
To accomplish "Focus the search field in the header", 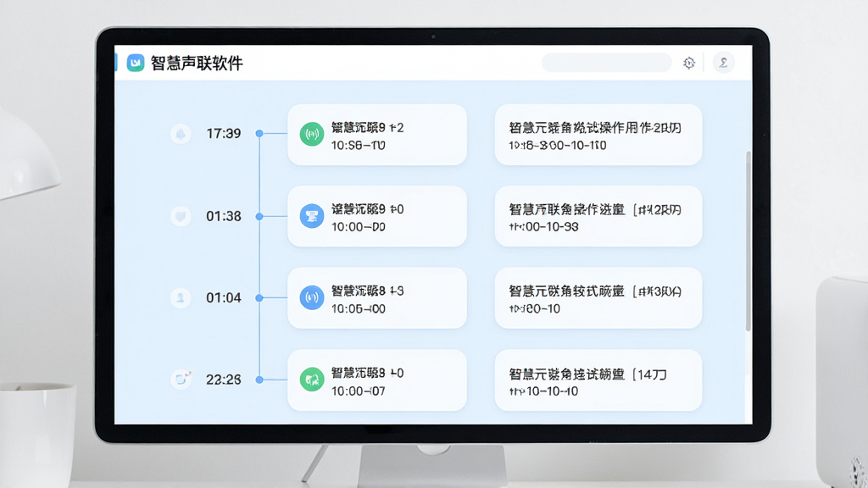I will point(606,63).
